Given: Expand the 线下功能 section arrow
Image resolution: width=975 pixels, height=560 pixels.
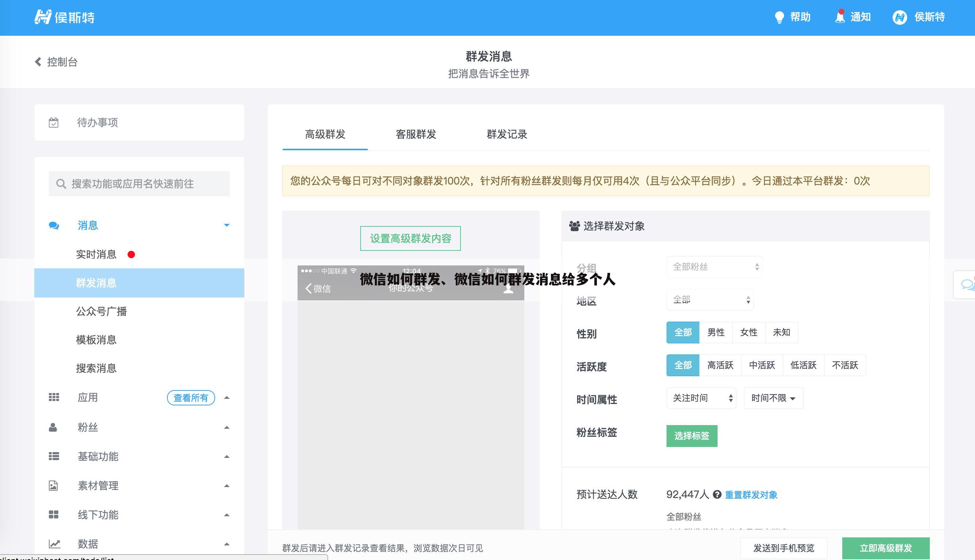Looking at the screenshot, I should pyautogui.click(x=226, y=515).
